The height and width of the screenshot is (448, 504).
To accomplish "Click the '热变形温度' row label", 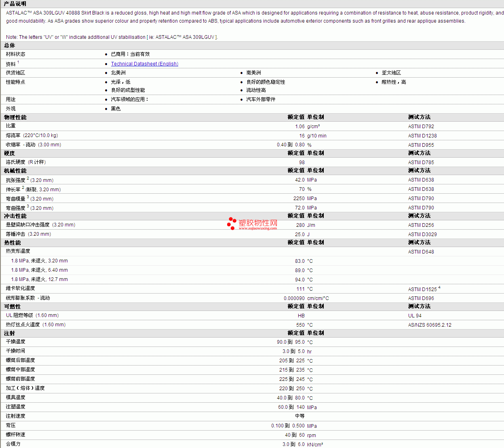I will click(x=18, y=251).
